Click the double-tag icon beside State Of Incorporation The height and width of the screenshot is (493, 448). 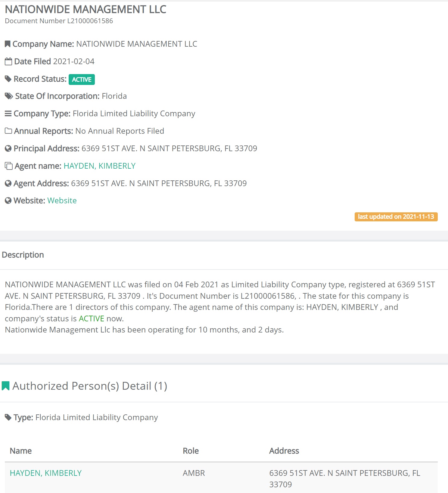pyautogui.click(x=9, y=96)
